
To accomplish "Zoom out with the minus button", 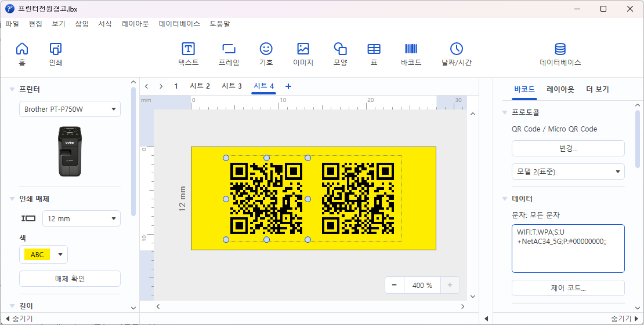I will click(x=395, y=285).
